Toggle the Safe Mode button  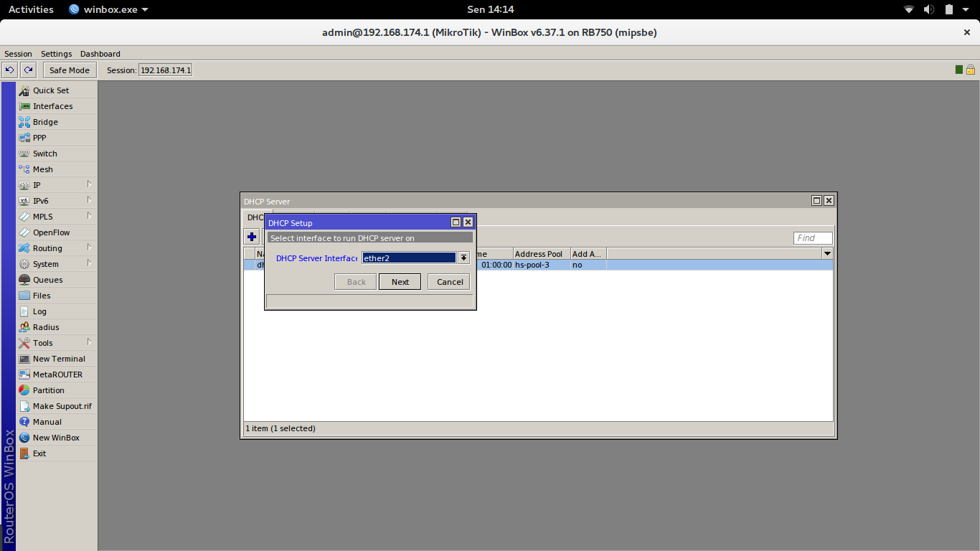coord(70,70)
